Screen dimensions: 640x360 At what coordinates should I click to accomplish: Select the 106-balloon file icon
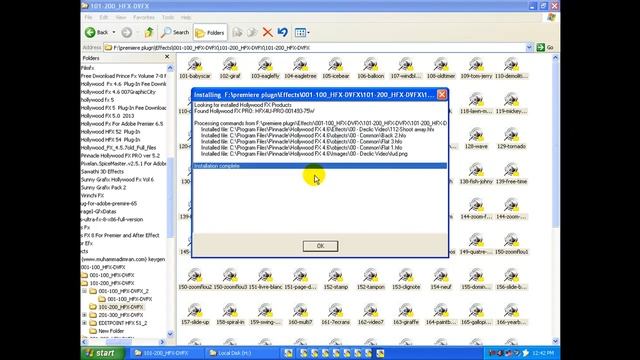371,68
